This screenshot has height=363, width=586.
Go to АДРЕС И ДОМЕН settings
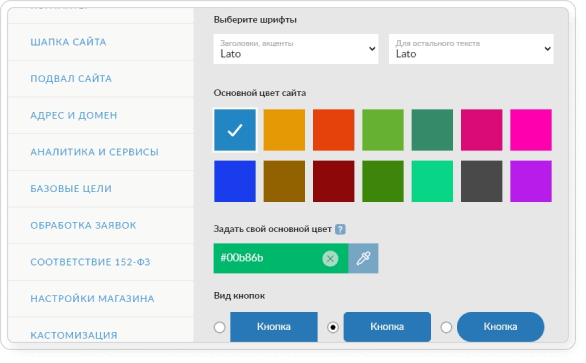coord(101,115)
